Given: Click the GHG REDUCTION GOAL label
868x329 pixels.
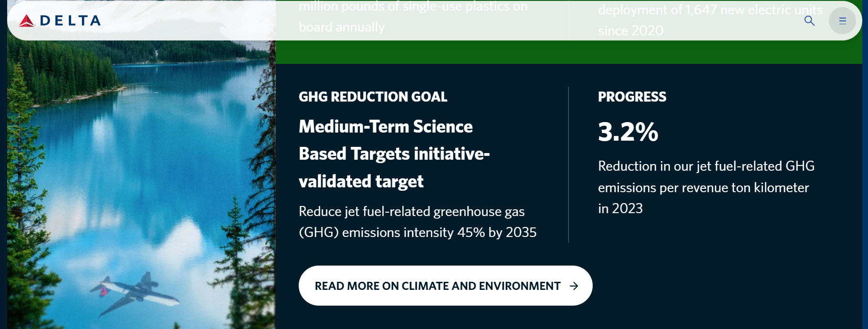Looking at the screenshot, I should [373, 97].
